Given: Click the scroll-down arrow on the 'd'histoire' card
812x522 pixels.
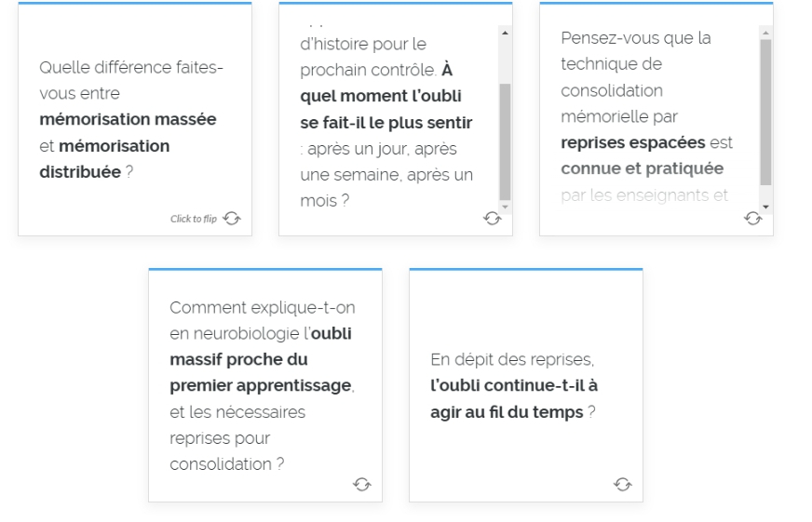Looking at the screenshot, I should [x=505, y=207].
